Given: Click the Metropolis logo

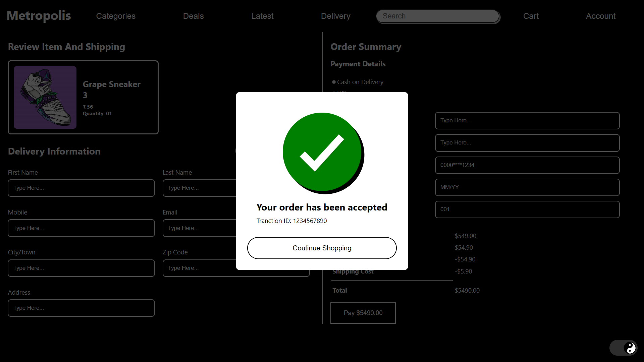Looking at the screenshot, I should (39, 16).
